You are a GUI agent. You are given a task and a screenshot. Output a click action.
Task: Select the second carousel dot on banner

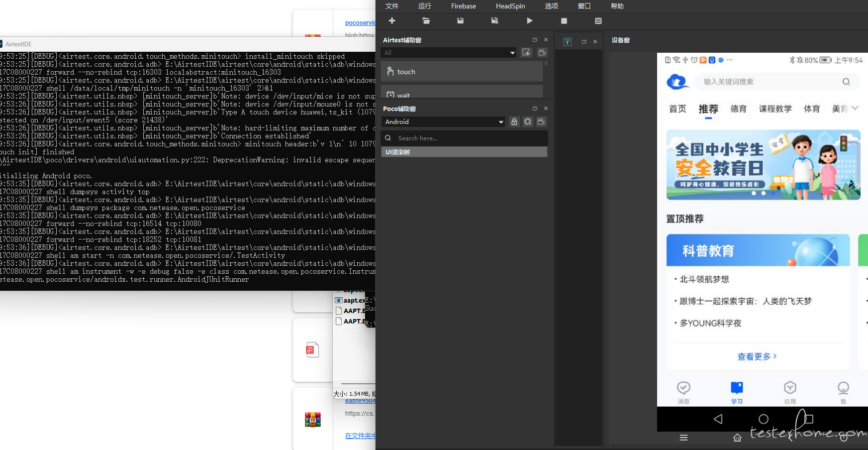(764, 193)
